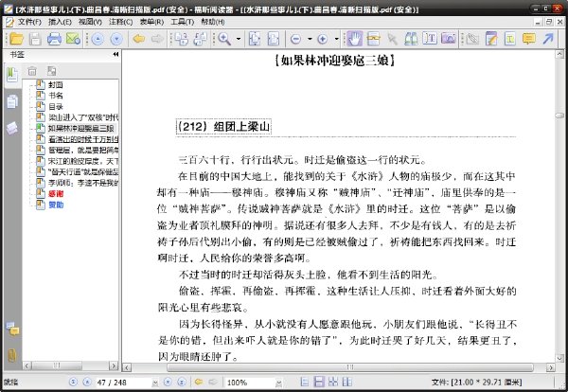
Task: Open the 工具(T) menu
Action: click(x=182, y=22)
